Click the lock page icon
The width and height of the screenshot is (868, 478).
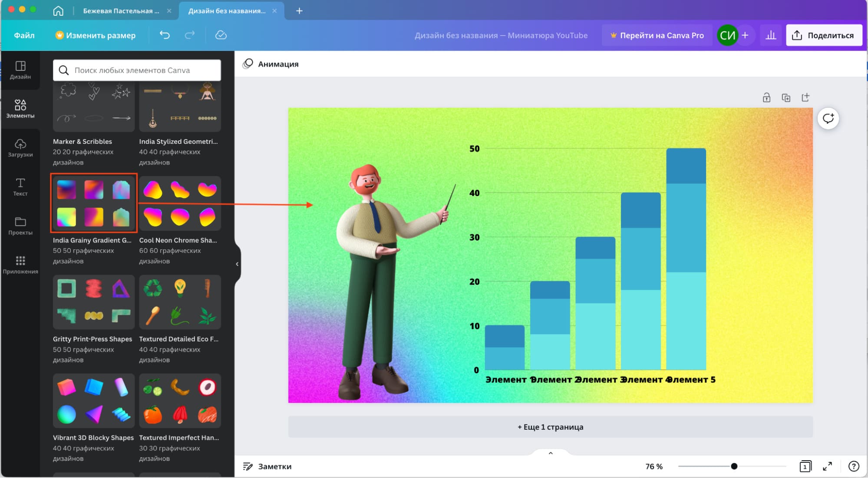(766, 97)
